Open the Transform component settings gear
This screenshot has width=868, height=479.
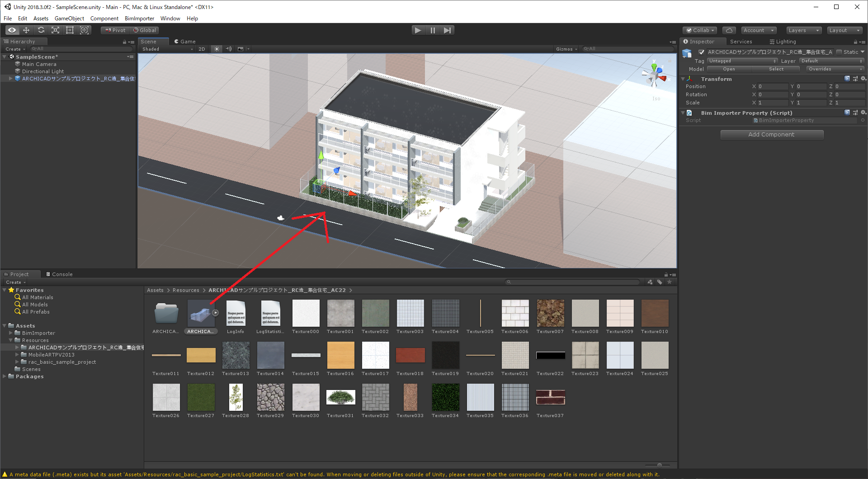tap(864, 79)
